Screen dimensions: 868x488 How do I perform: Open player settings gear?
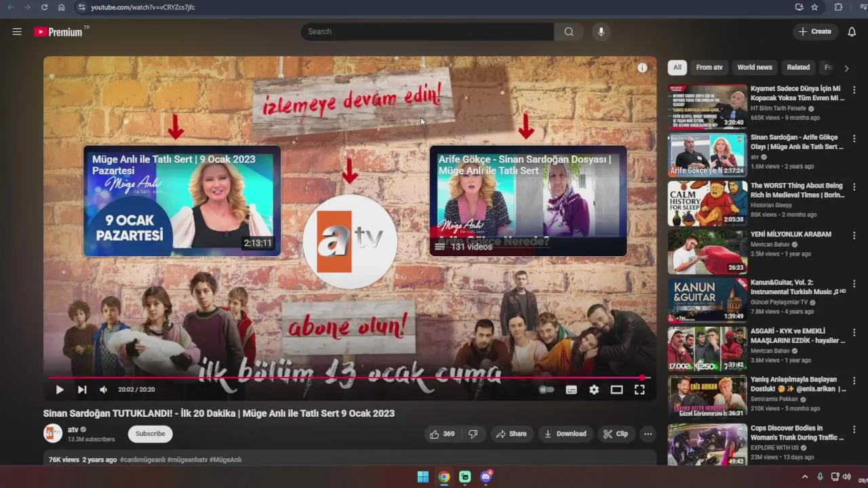594,390
